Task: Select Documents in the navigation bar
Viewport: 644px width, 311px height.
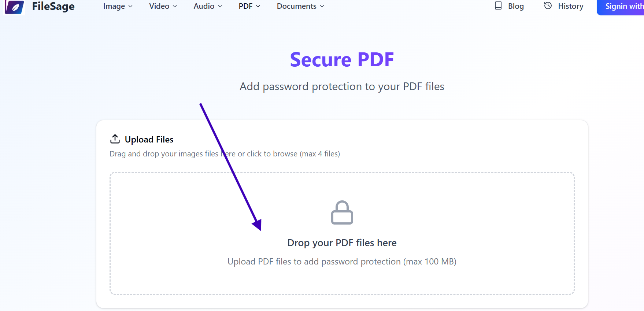Action: [297, 6]
